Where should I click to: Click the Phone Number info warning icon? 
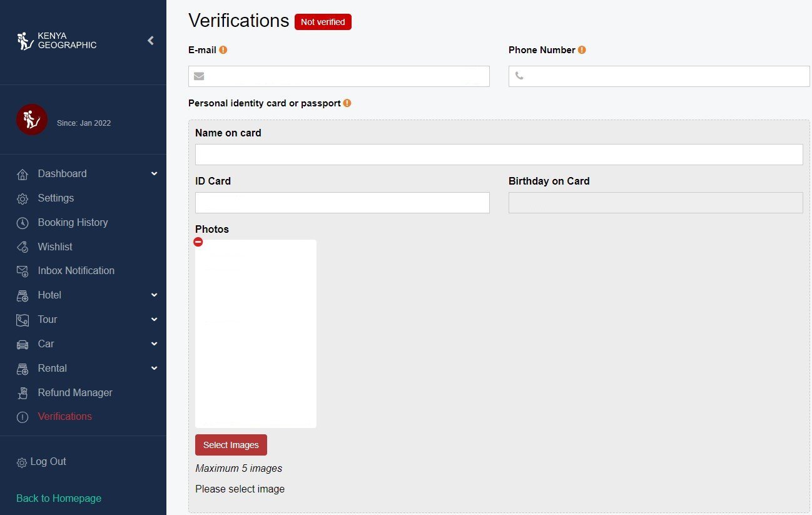click(582, 50)
